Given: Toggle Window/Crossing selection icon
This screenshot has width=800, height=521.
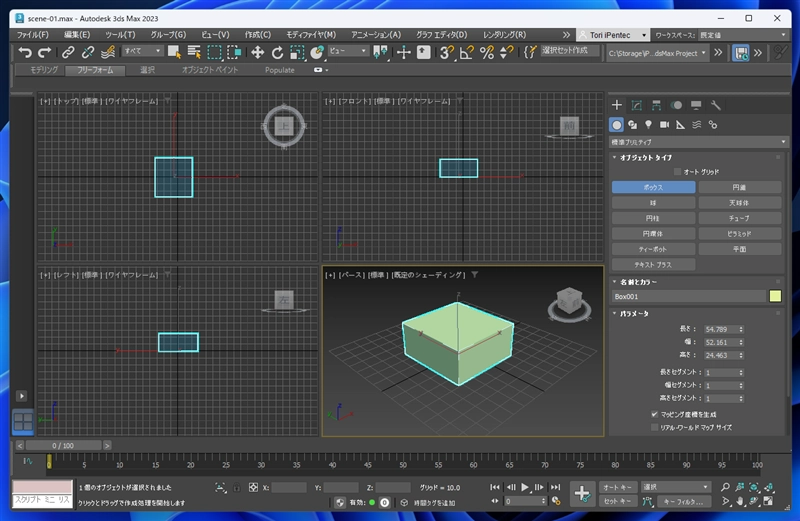Looking at the screenshot, I should [234, 52].
